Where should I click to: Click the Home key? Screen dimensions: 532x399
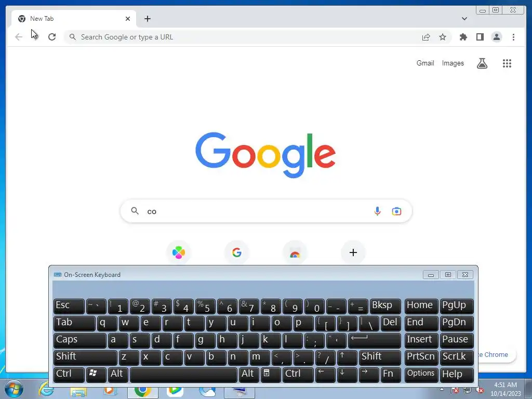click(x=421, y=306)
